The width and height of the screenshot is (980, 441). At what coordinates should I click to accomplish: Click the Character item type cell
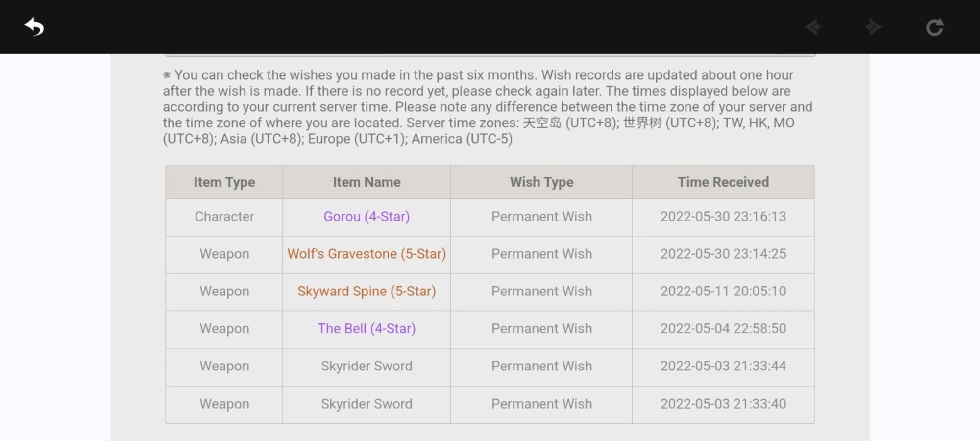point(224,217)
